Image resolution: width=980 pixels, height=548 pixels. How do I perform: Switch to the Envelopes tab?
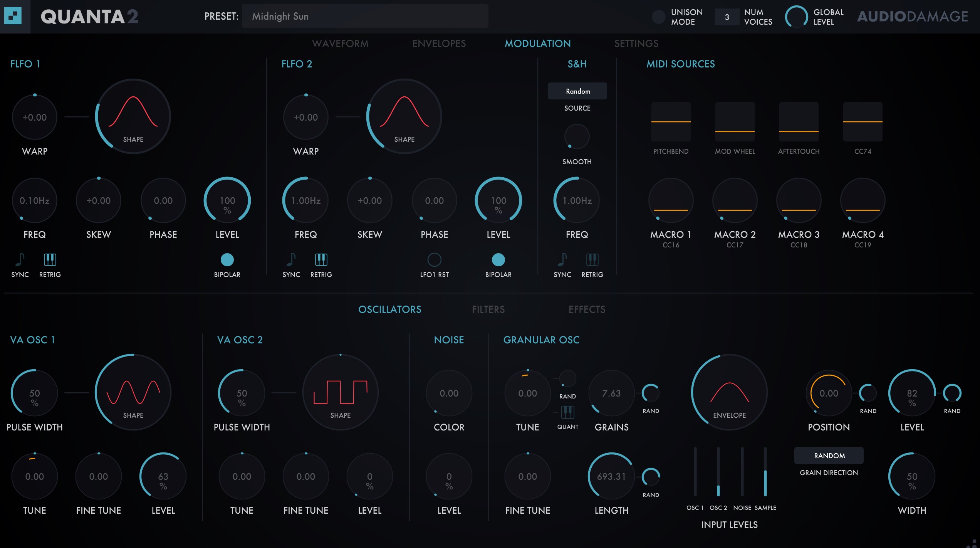click(x=439, y=44)
